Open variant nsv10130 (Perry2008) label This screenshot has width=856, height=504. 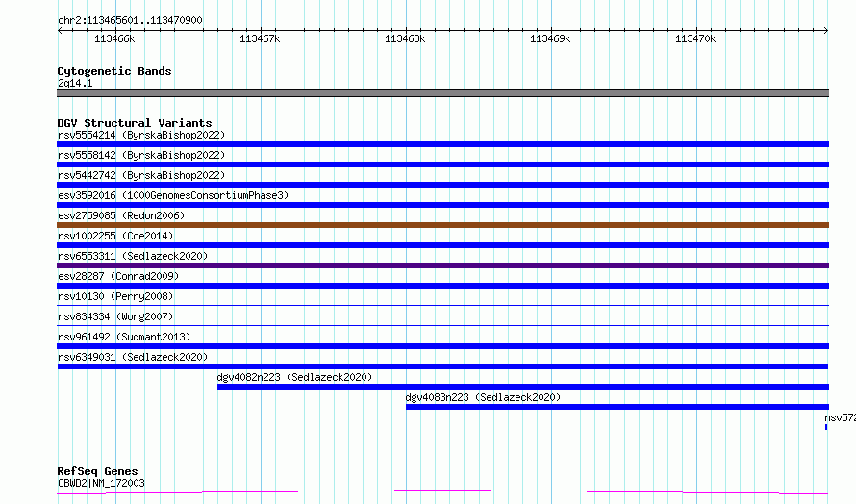(115, 296)
